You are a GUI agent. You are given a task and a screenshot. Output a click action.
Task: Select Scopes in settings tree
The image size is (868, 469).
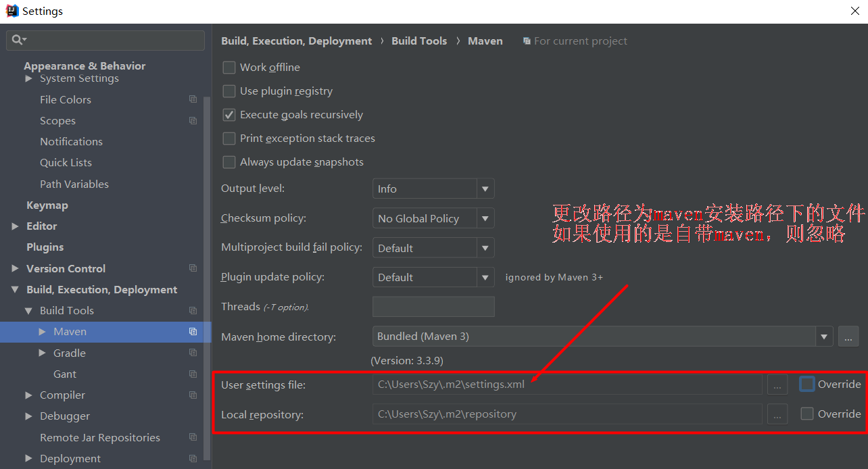[x=57, y=120]
